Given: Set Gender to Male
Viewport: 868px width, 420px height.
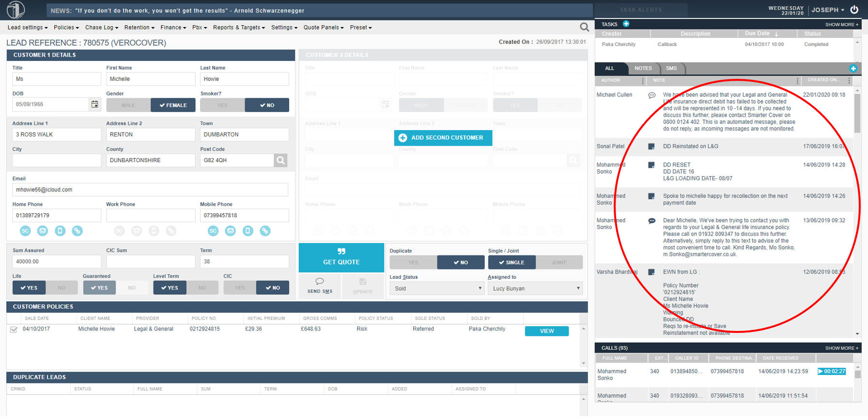Looking at the screenshot, I should [x=128, y=105].
